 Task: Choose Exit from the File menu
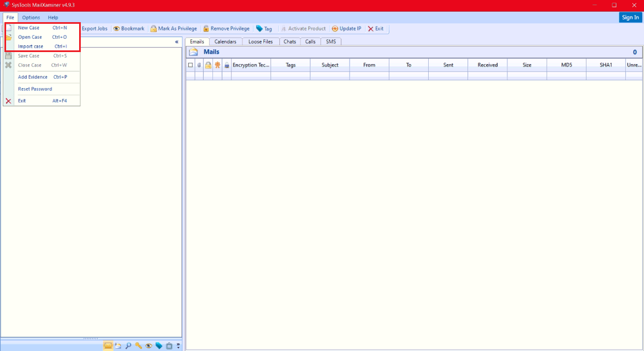click(x=42, y=101)
